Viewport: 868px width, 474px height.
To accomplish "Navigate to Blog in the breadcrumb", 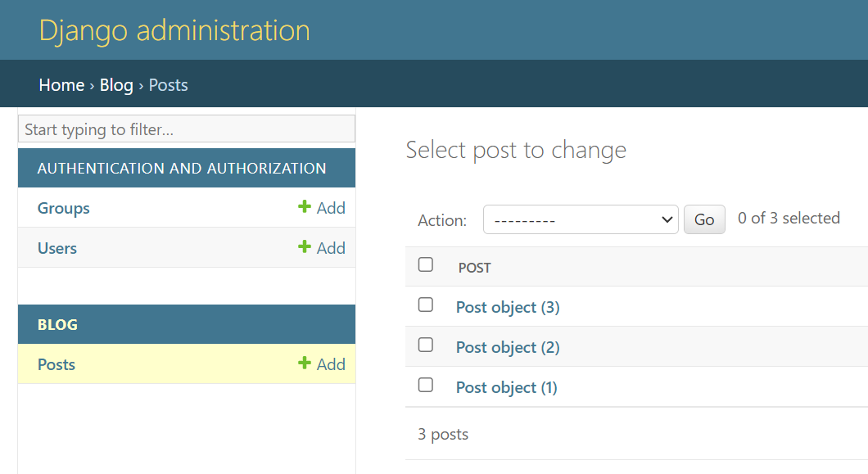I will point(116,85).
